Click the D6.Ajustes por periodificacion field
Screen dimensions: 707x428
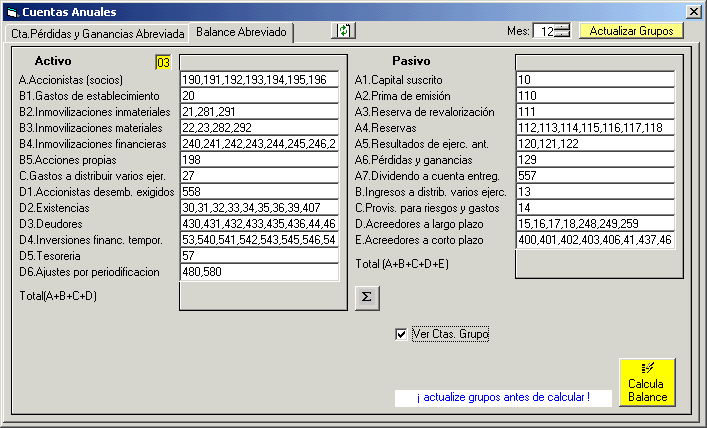[260, 272]
